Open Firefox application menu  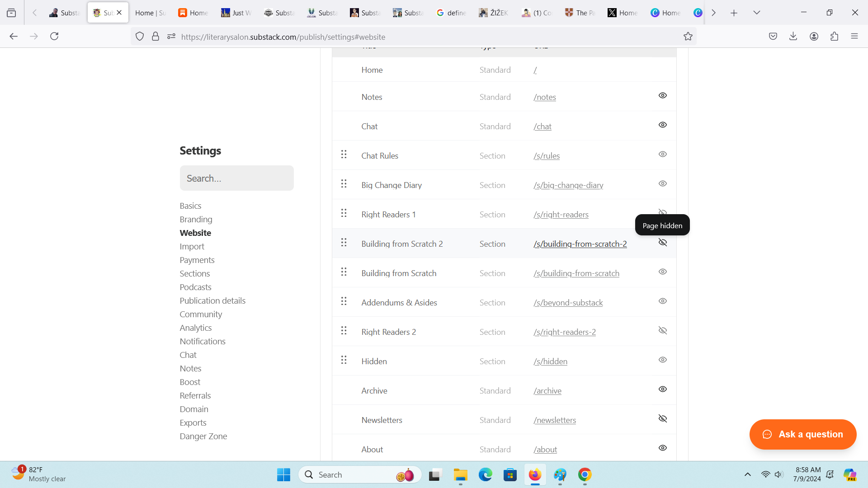coord(854,37)
